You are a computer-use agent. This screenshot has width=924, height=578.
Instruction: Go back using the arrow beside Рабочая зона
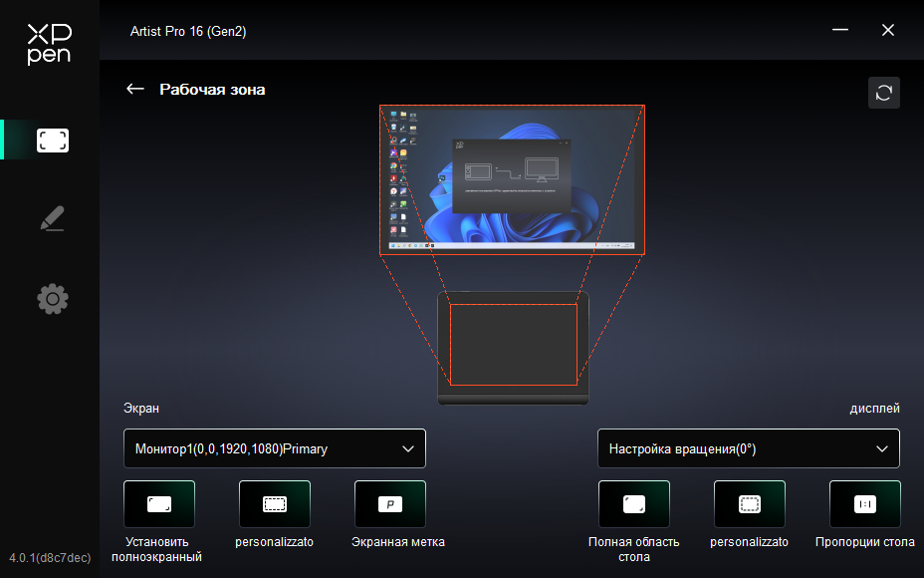(135, 89)
